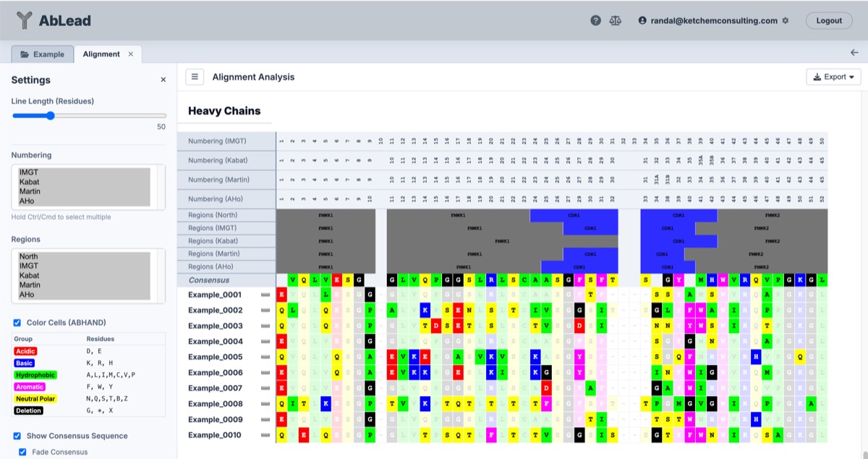Click the AbLead logo icon
The height and width of the screenshot is (459, 868).
[25, 20]
